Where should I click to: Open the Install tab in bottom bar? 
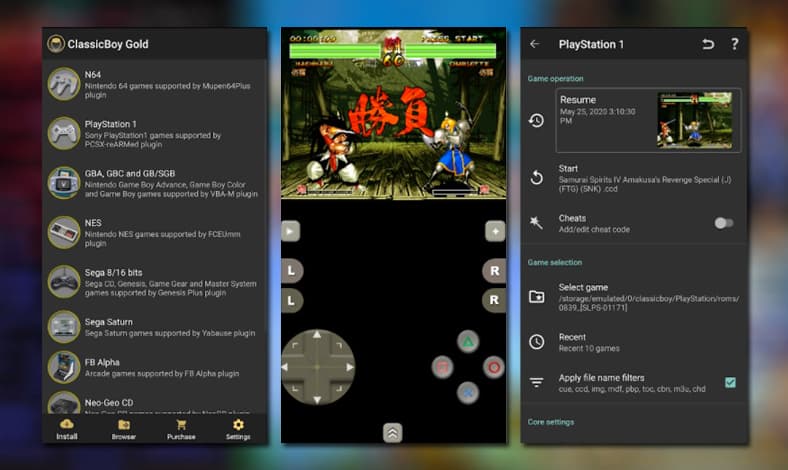[x=67, y=429]
